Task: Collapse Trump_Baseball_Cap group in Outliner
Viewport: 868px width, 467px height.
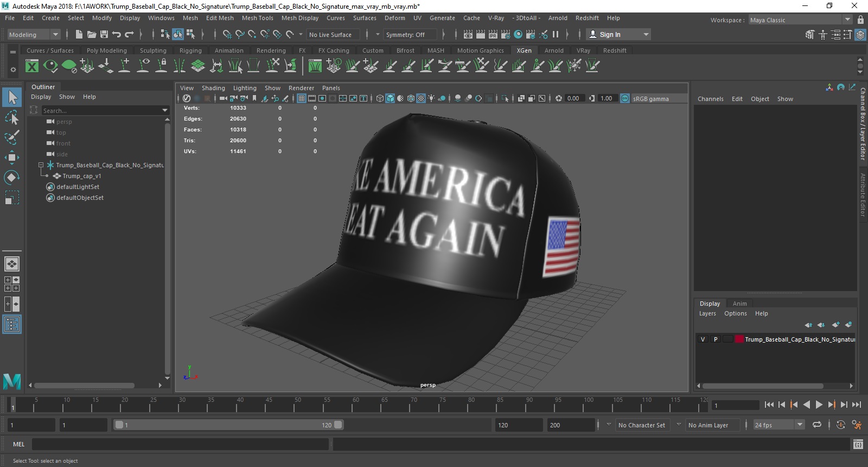Action: 41,165
